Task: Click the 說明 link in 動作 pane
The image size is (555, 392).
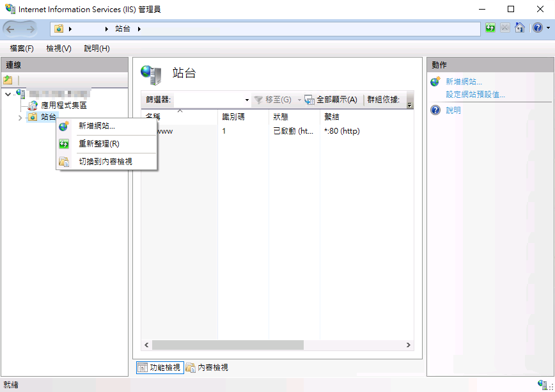Action: click(x=453, y=111)
